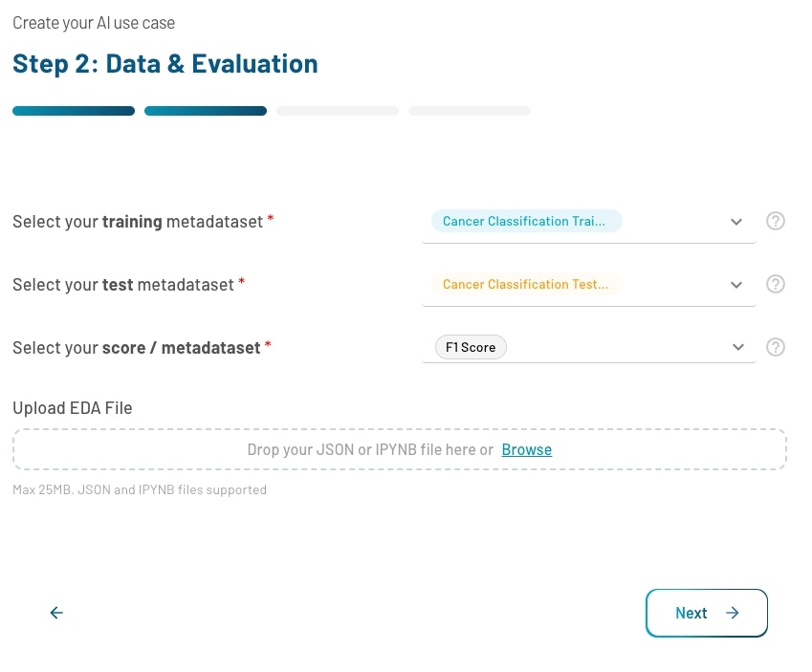The width and height of the screenshot is (812, 672).
Task: Click the Create your AI use case breadcrumb
Action: coord(93,22)
